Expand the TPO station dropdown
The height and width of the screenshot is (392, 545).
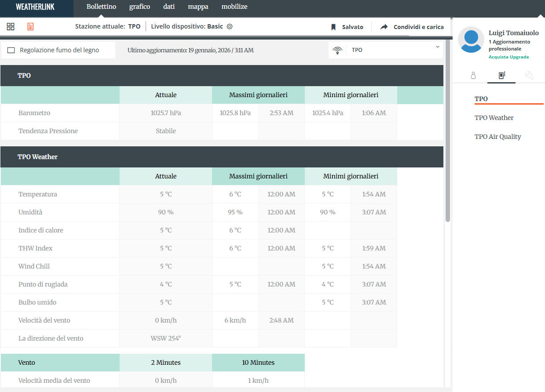coord(437,47)
